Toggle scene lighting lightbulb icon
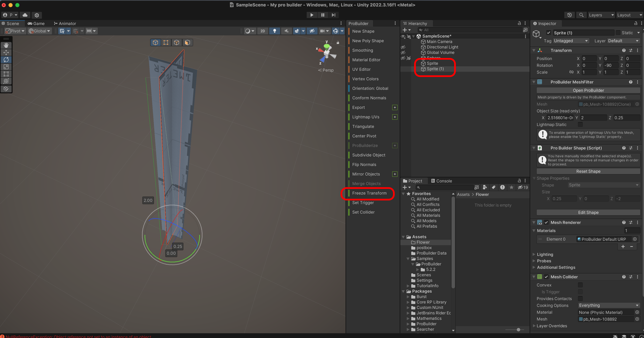 coord(274,31)
